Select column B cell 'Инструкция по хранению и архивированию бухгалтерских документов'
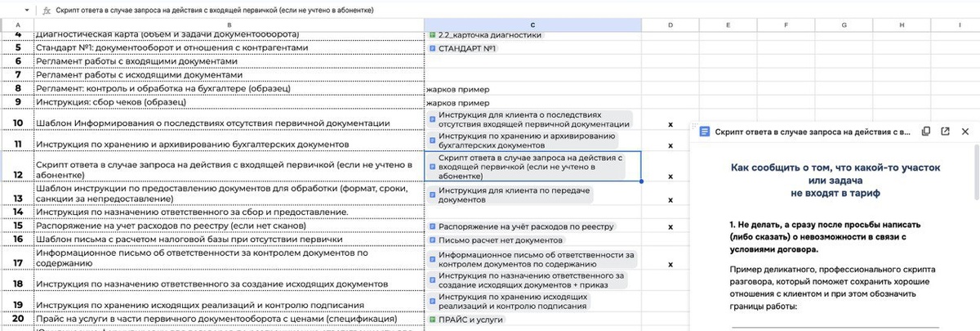980x331 pixels. pyautogui.click(x=229, y=141)
